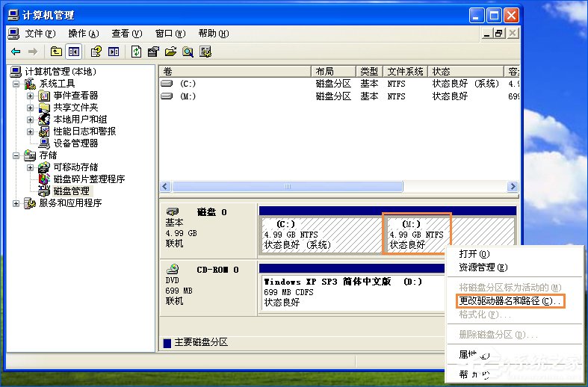
Task: Select the (C:) 4.99 GB NTFS partition block
Action: click(322, 235)
